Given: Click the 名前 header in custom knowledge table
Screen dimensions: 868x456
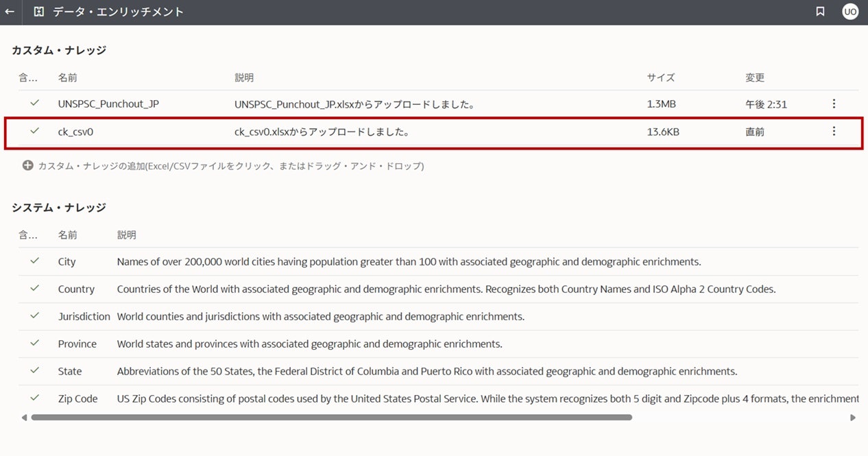Looking at the screenshot, I should pyautogui.click(x=68, y=77).
